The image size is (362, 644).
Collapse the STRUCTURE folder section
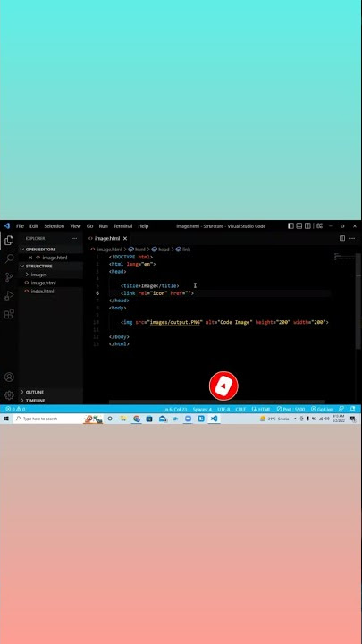[x=38, y=267]
